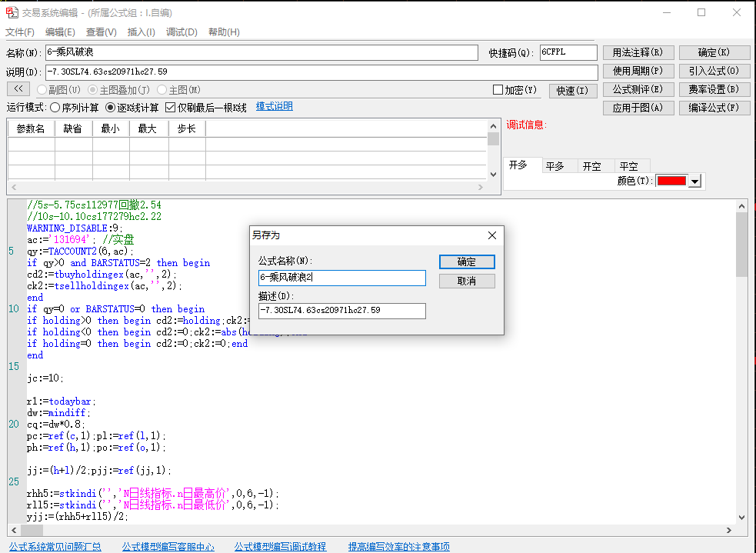Screen dimensions: 756x553
Task: Enable the 加密 checkbox
Action: 498,90
